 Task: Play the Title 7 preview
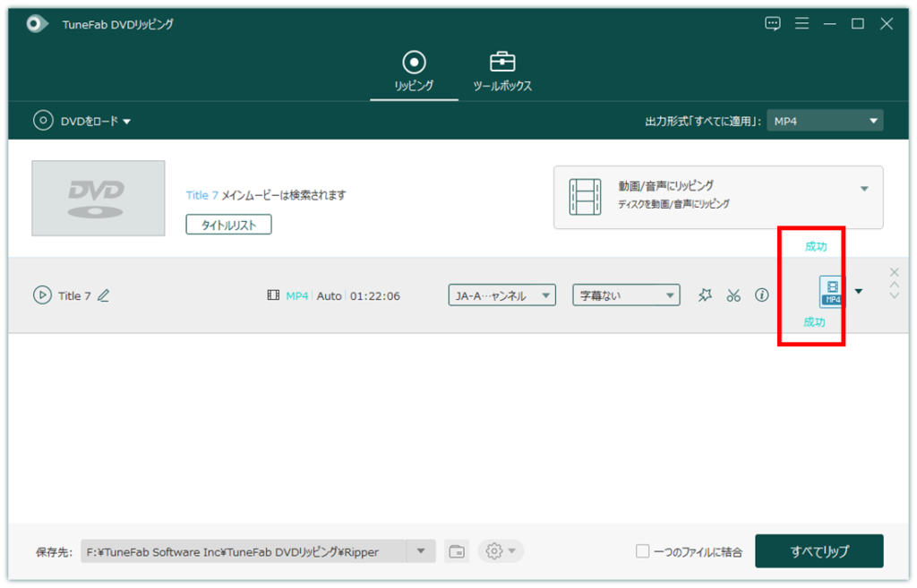[x=42, y=295]
